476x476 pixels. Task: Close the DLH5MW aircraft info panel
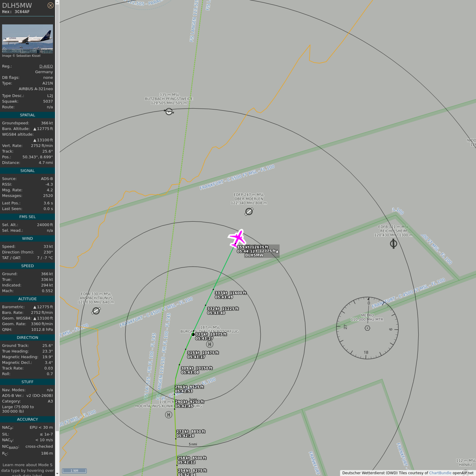50,5
